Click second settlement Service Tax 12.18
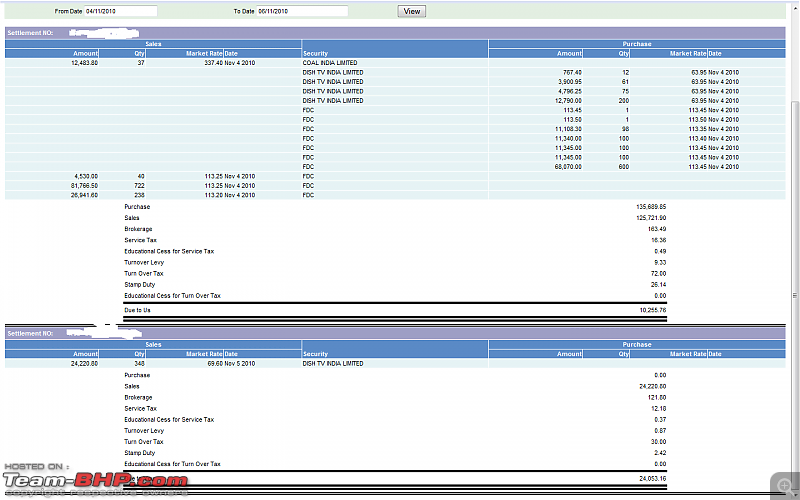 click(658, 409)
